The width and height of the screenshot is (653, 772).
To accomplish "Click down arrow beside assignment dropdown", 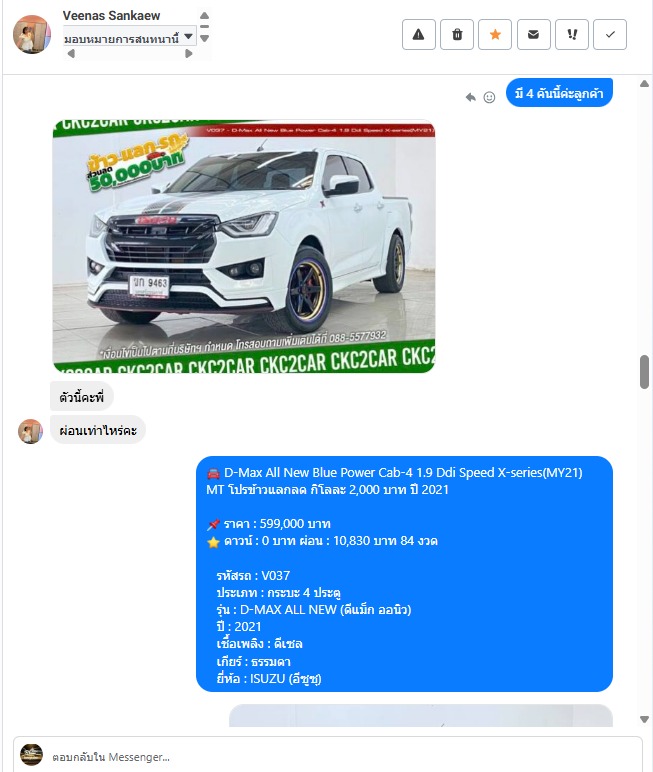I will pyautogui.click(x=205, y=38).
